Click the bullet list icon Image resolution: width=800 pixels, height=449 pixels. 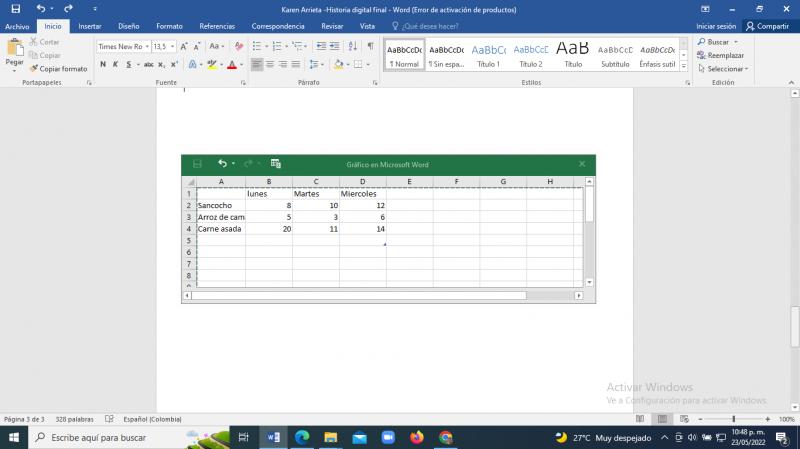point(257,46)
